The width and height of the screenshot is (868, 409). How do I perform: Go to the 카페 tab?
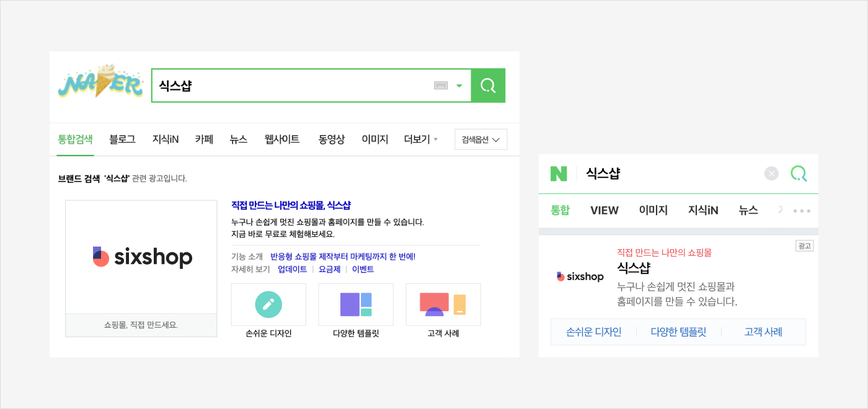coord(204,139)
